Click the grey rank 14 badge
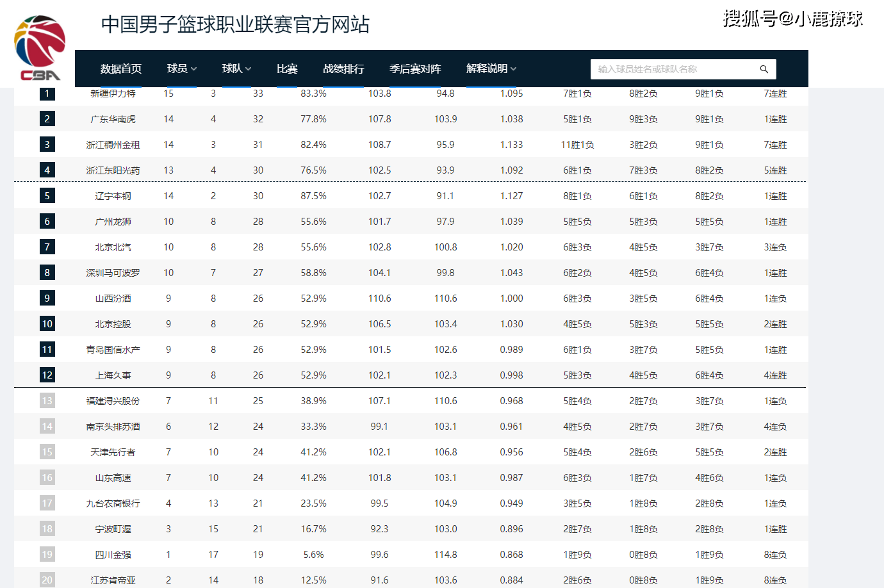This screenshot has width=884, height=588. (x=47, y=426)
